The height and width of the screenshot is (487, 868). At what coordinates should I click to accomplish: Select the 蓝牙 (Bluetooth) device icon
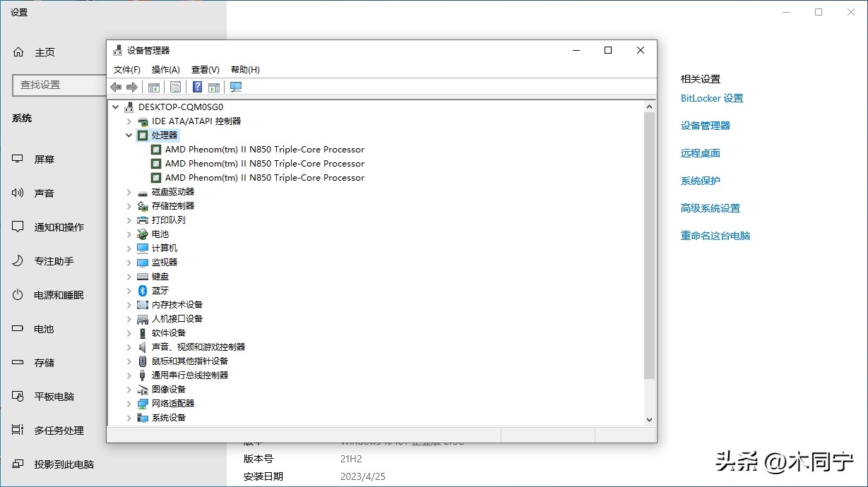(x=142, y=290)
